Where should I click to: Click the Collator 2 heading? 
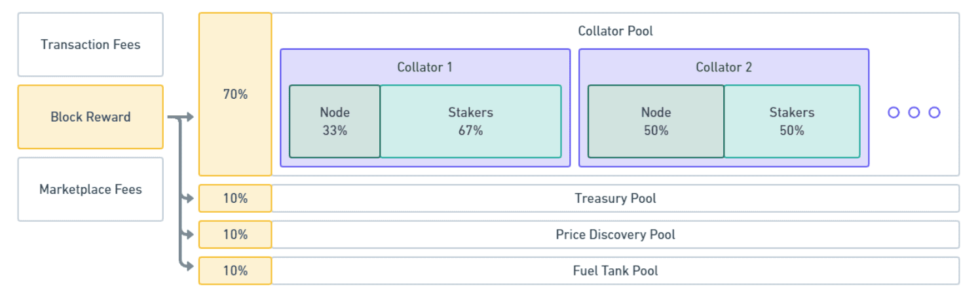[723, 67]
